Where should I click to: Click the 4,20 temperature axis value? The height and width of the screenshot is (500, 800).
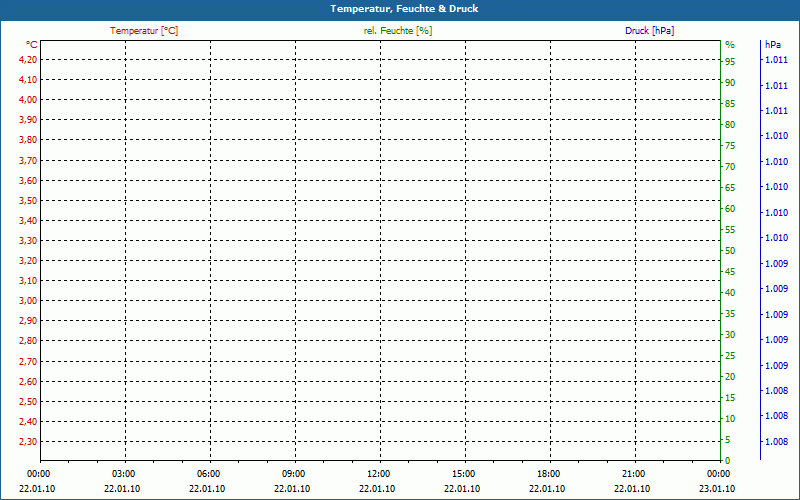[28, 60]
